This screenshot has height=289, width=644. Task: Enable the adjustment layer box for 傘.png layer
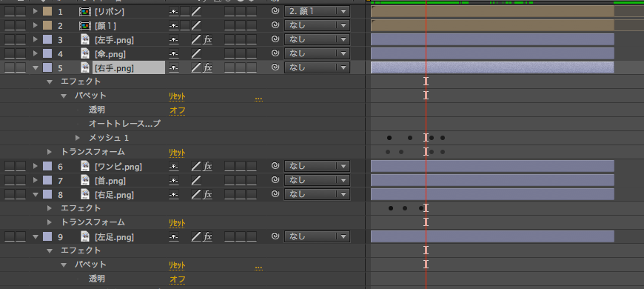point(241,53)
